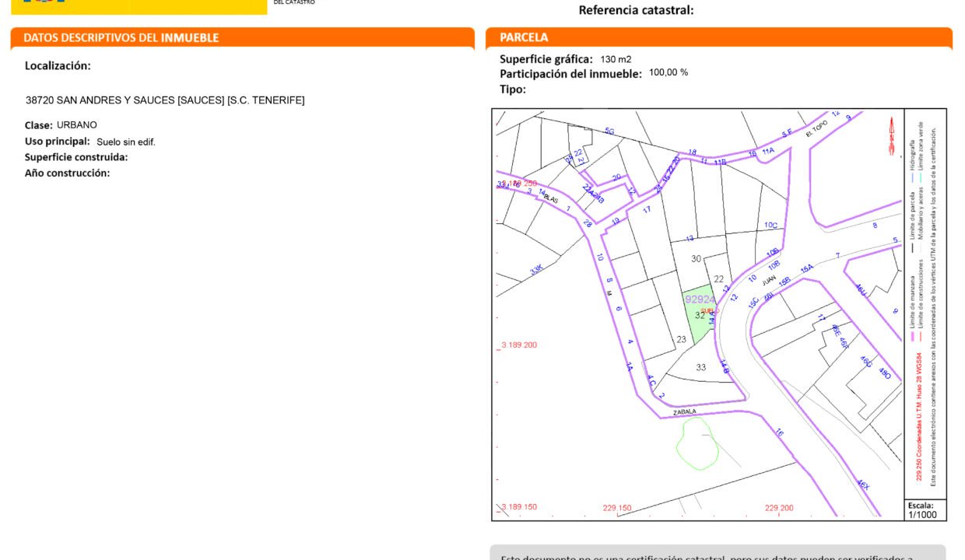
Task: Click the 'Referencia catastral:' label
Action: (636, 10)
